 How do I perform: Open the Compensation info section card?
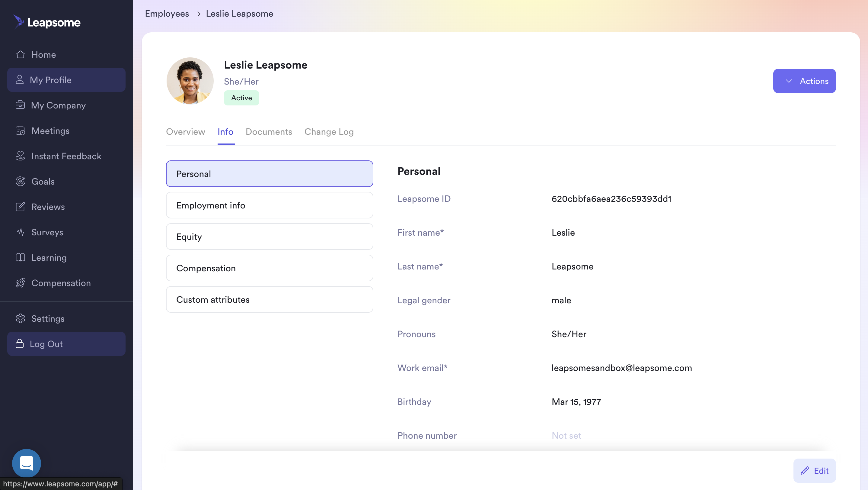coord(270,268)
